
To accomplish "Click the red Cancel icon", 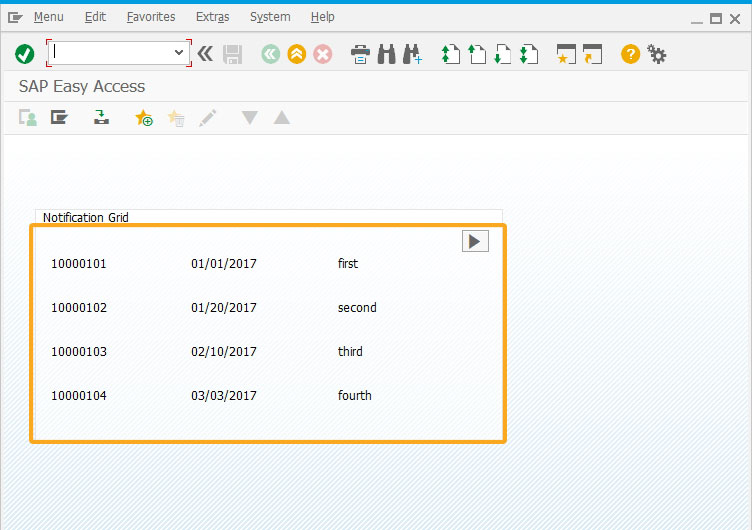I will (323, 54).
